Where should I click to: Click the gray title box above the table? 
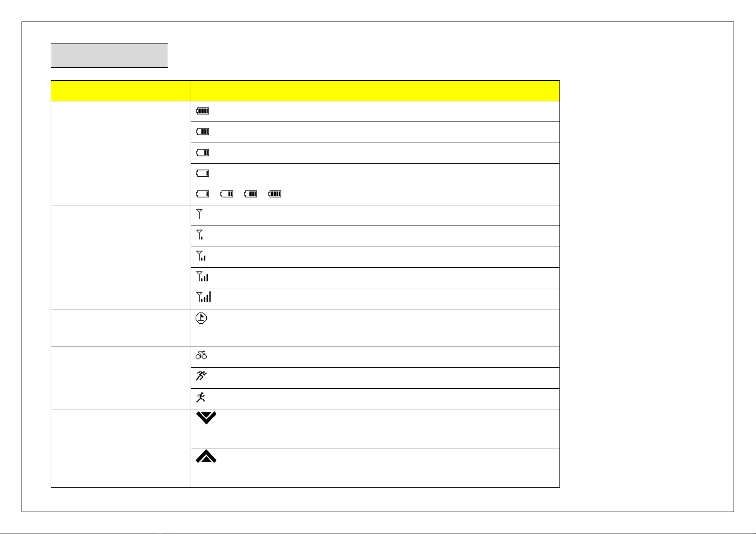tap(109, 56)
